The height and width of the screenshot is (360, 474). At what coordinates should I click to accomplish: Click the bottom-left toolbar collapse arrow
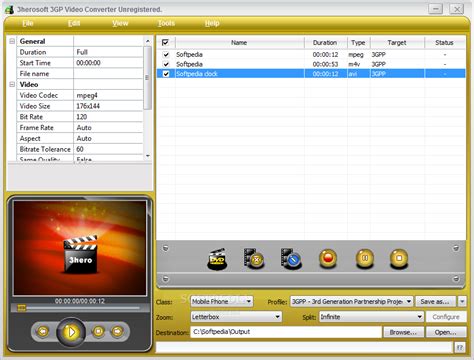pyautogui.click(x=166, y=279)
